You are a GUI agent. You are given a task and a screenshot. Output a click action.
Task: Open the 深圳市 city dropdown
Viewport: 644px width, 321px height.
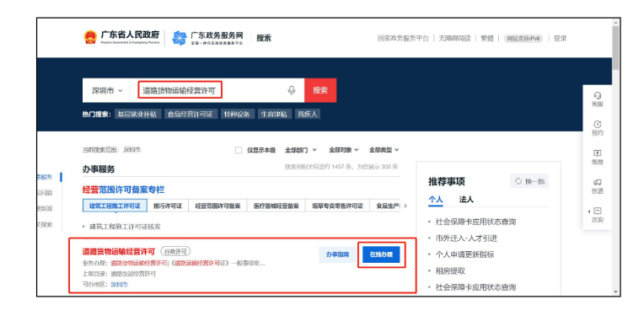107,90
